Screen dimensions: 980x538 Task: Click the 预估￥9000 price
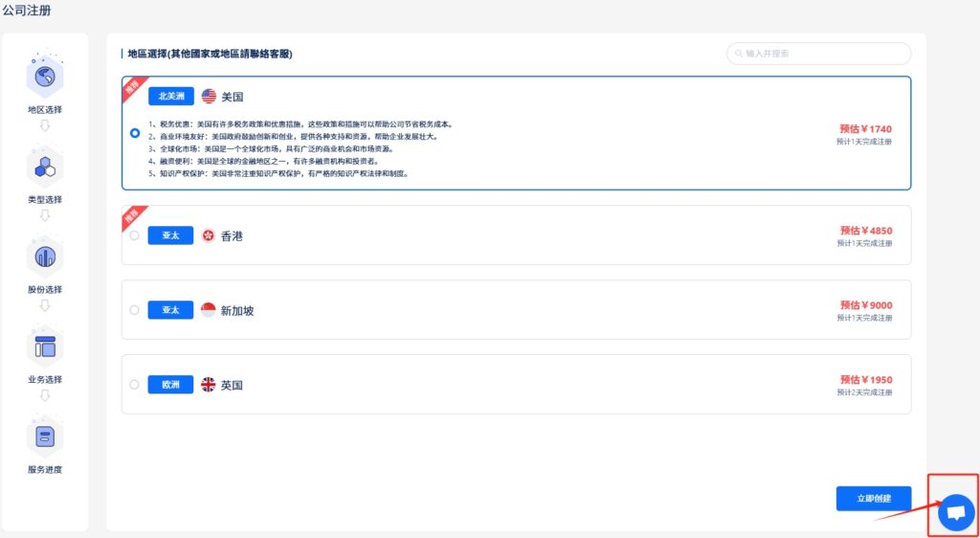pos(866,305)
